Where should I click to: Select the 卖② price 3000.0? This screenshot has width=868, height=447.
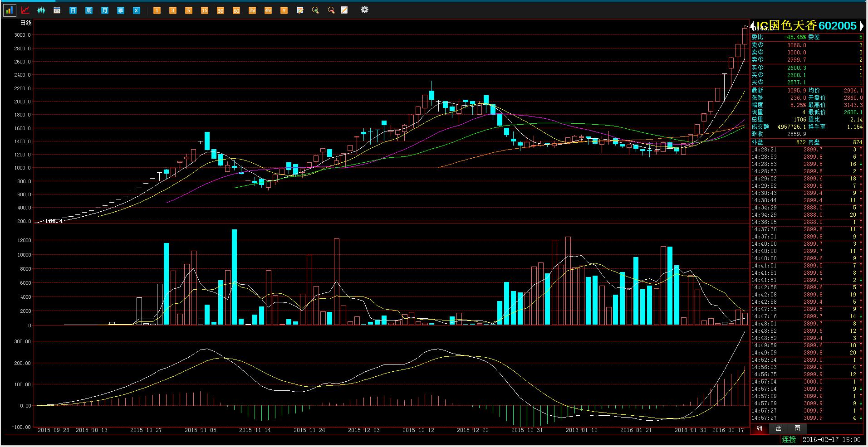pyautogui.click(x=797, y=53)
